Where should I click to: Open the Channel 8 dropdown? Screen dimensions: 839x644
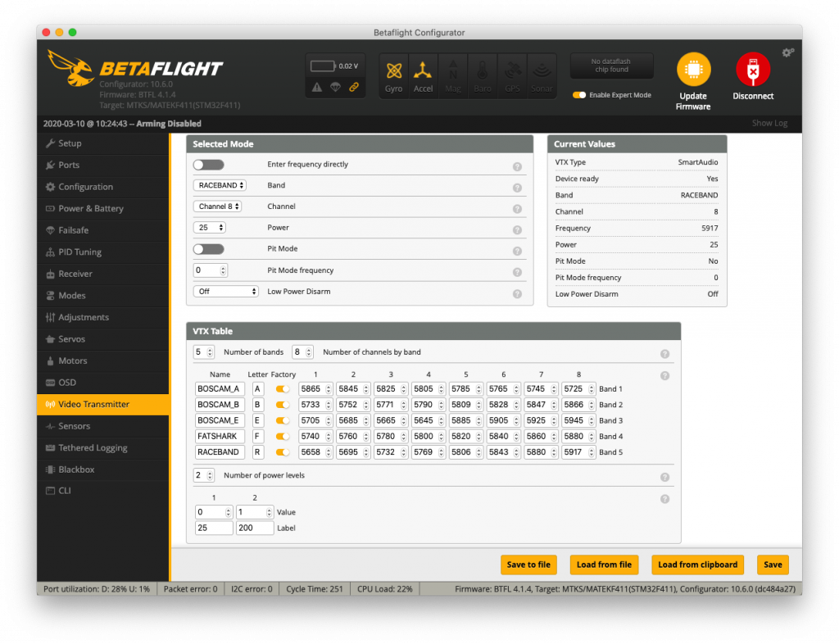[x=216, y=206]
